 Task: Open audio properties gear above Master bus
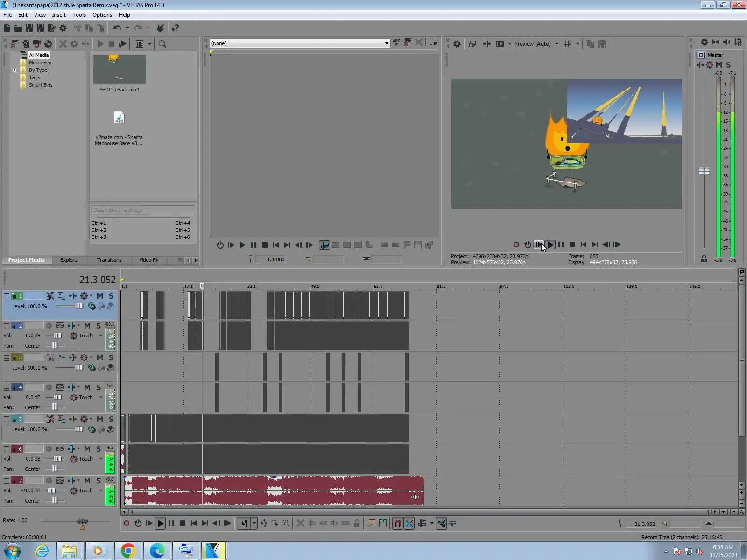pos(705,42)
